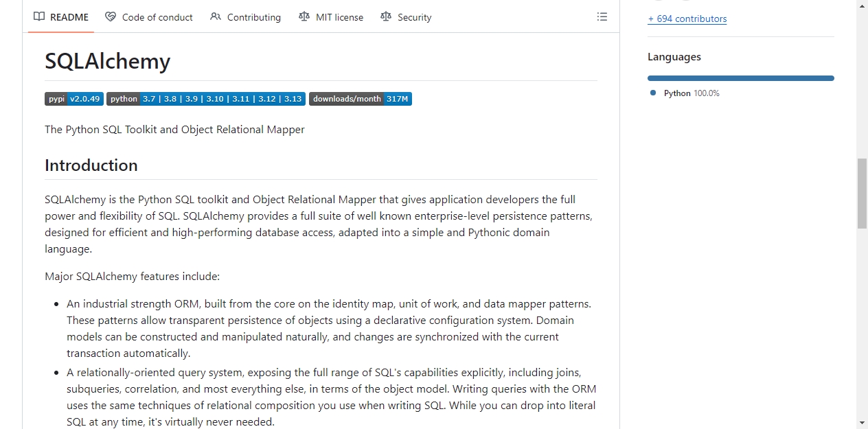
Task: Click the Contributing people icon
Action: tap(216, 17)
